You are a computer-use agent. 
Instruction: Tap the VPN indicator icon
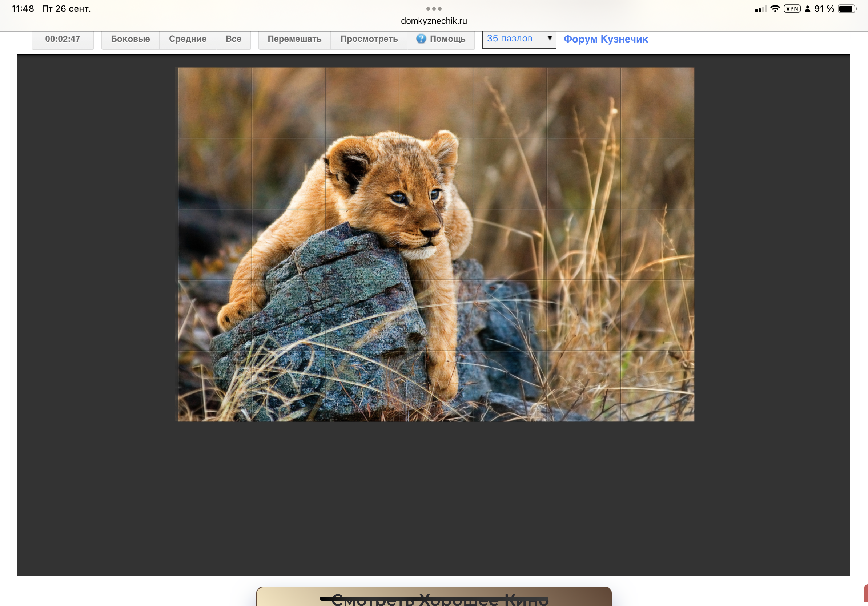pyautogui.click(x=792, y=9)
